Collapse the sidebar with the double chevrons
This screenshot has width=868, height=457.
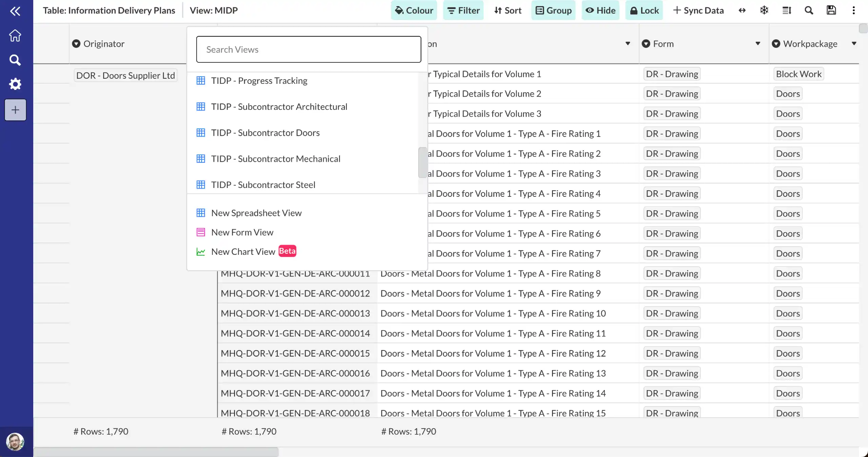coord(16,11)
